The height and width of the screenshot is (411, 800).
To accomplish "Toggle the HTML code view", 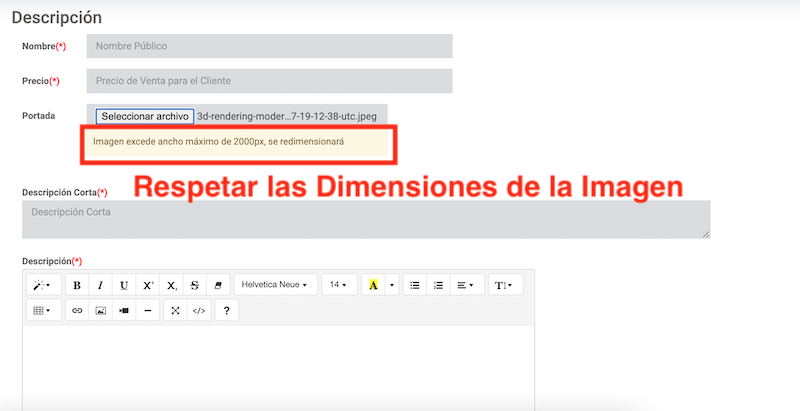I will 199,311.
